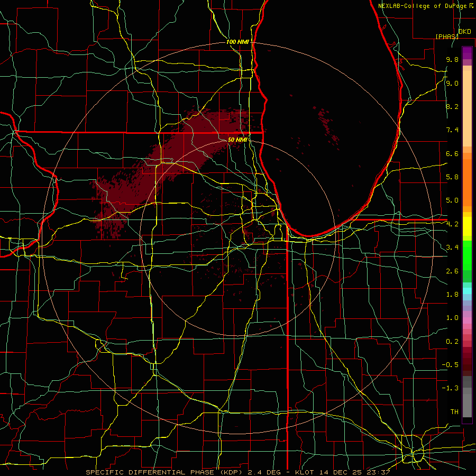
Task: Click the [PHAS] legend header label
Action: (447, 36)
